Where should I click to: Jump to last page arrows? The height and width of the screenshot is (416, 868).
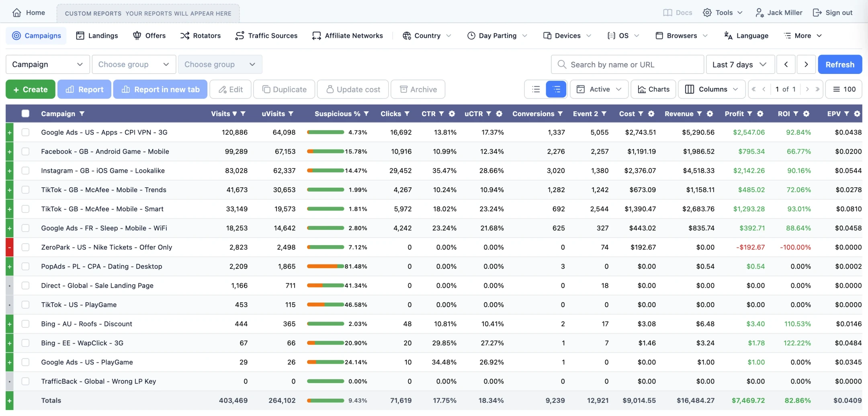[817, 89]
